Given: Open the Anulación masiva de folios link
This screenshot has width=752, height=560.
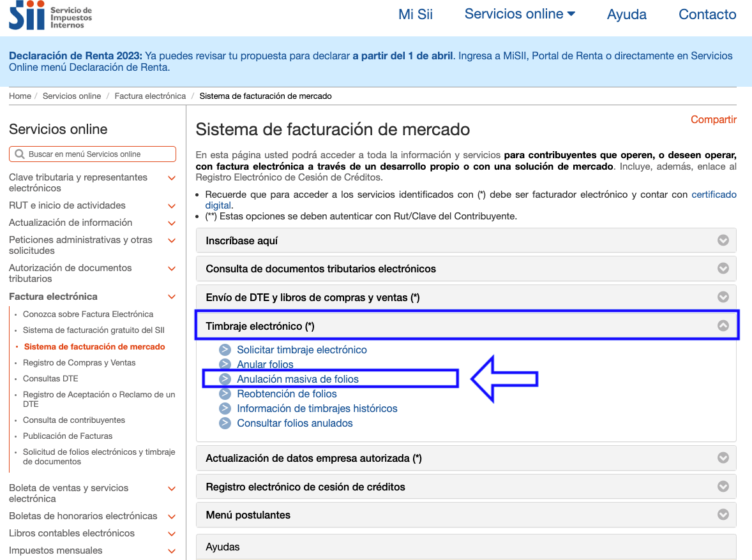Looking at the screenshot, I should click(297, 379).
